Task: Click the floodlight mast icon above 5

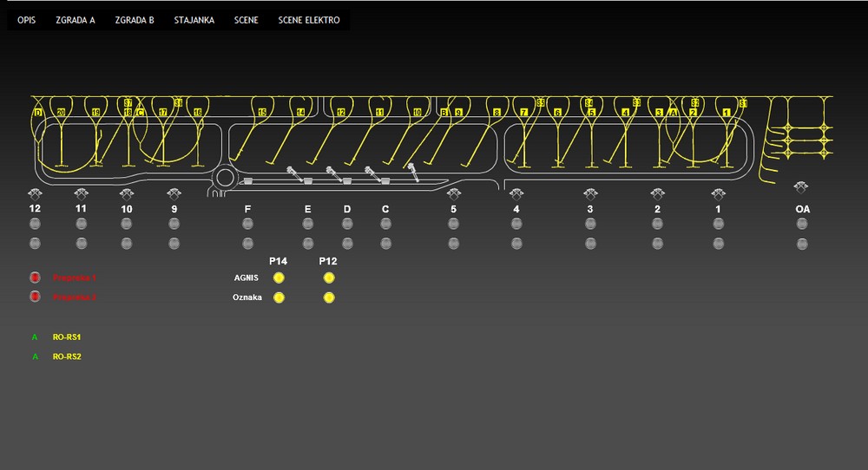Action: [x=453, y=193]
